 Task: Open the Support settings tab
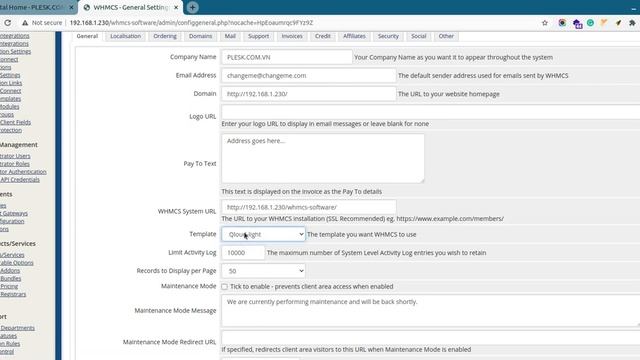258,36
